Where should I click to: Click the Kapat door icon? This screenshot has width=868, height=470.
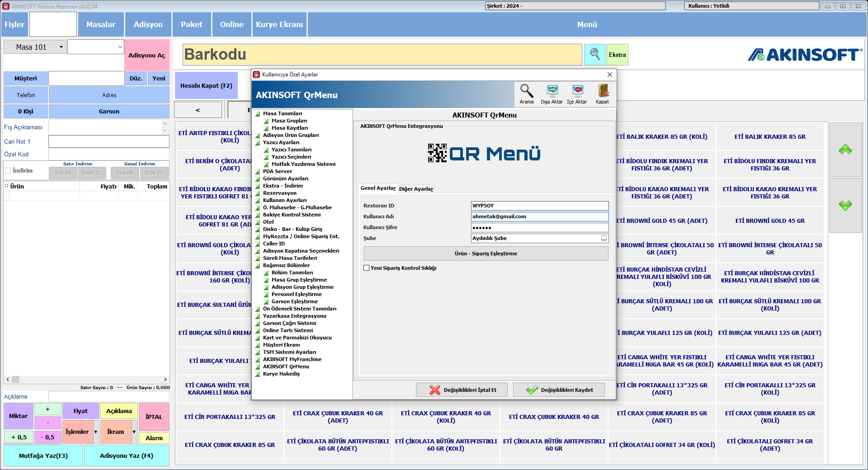pos(603,91)
